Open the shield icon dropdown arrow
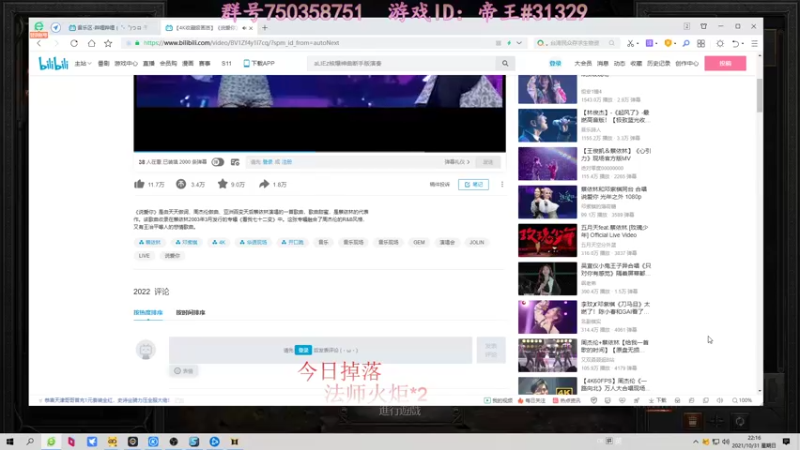 [674, 43]
